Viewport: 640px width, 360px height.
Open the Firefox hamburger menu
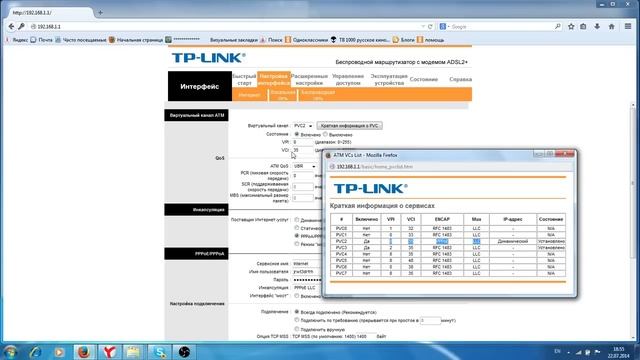[628, 27]
